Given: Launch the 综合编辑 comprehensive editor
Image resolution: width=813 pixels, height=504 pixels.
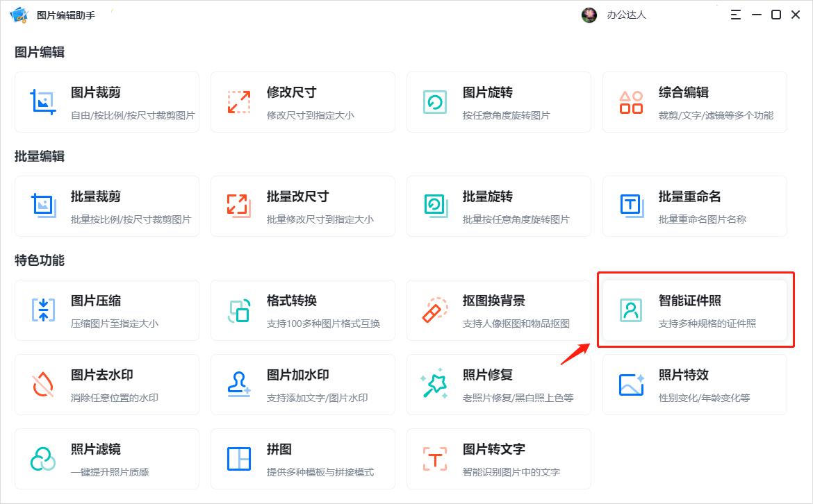Looking at the screenshot, I should [694, 101].
